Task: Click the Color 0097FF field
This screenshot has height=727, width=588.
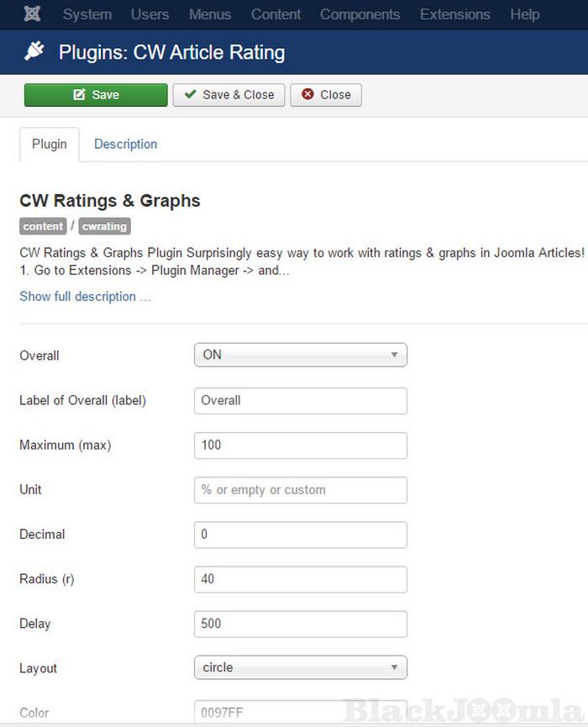Action: [x=300, y=713]
